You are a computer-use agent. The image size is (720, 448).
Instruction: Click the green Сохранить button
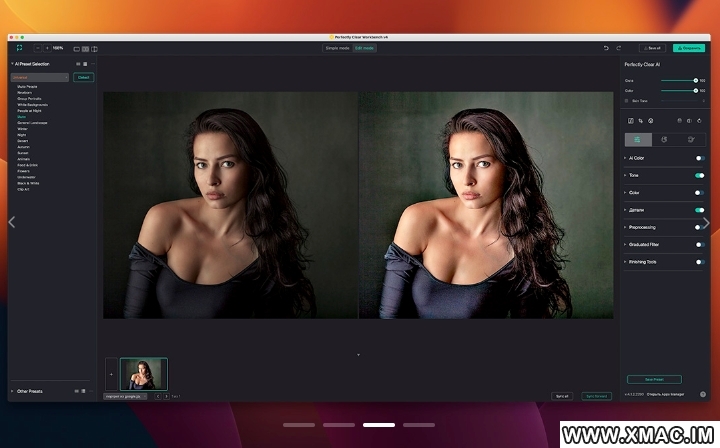click(689, 48)
